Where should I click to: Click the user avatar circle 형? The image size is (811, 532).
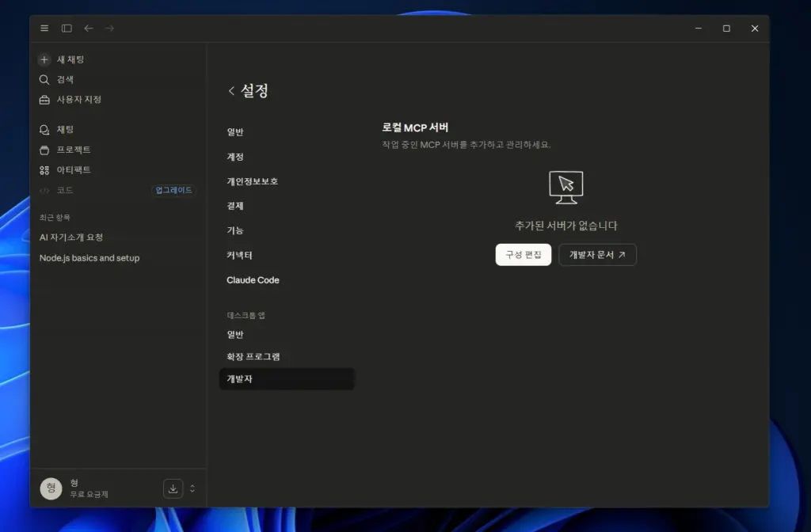pos(51,488)
